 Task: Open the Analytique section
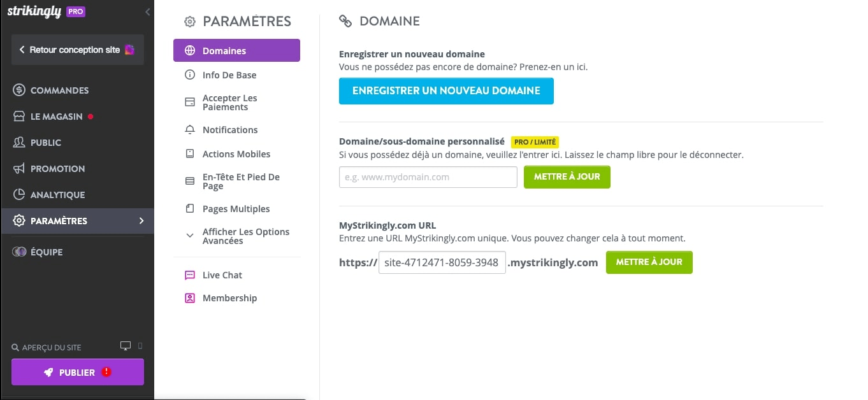pyautogui.click(x=19, y=194)
